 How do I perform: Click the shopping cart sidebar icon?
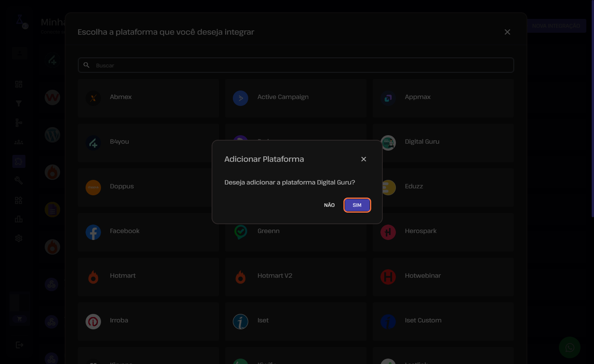pos(19,319)
